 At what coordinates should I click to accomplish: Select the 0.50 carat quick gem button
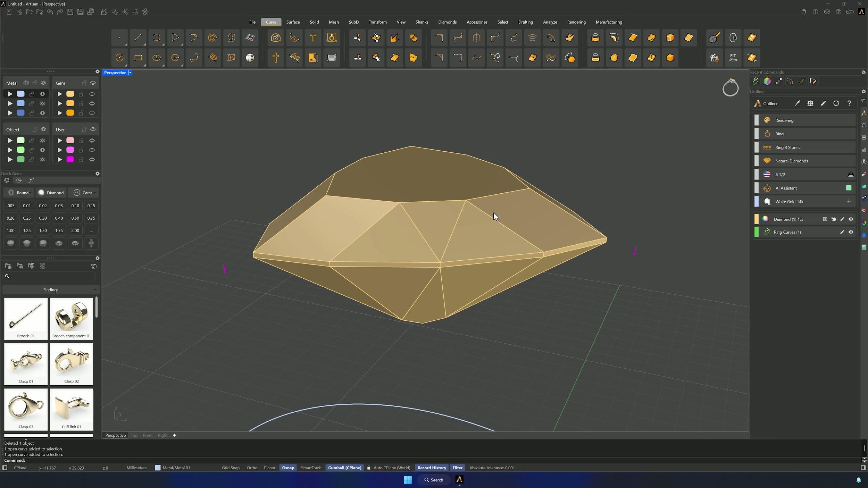point(75,218)
